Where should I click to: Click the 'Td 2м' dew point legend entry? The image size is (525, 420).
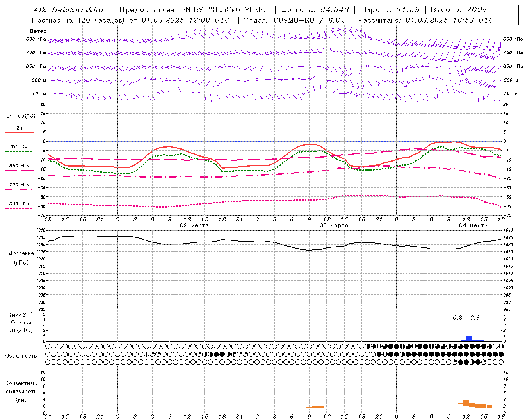pos(19,147)
